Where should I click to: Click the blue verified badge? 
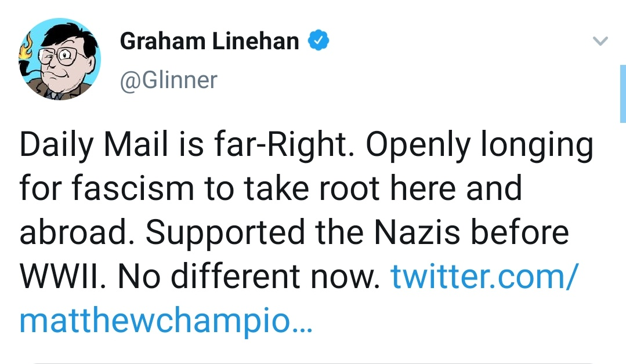(319, 41)
